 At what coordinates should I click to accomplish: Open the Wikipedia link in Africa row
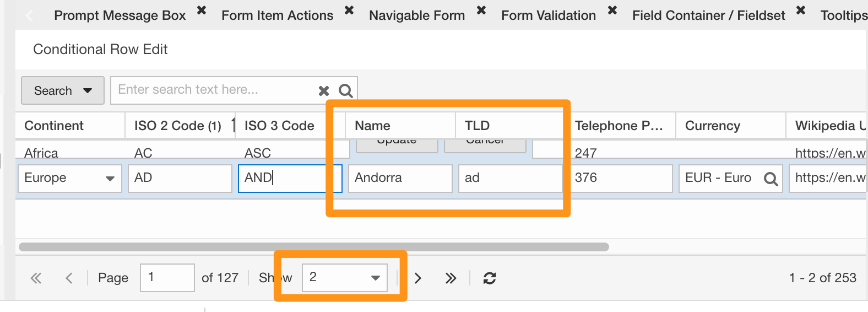(831, 153)
